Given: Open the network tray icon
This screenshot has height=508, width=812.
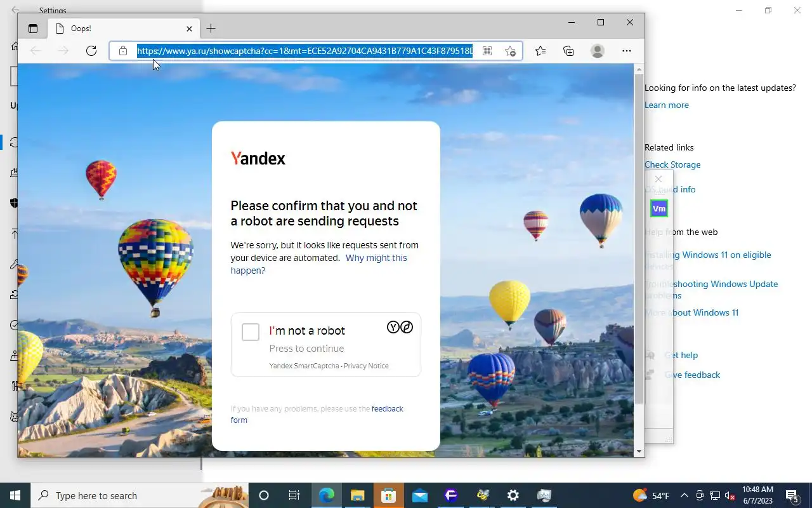Looking at the screenshot, I should 715,495.
